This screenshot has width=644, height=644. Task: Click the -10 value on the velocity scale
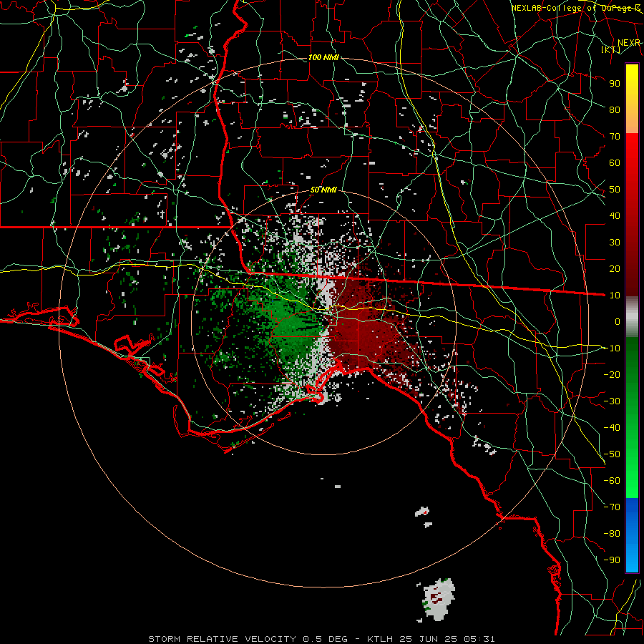pyautogui.click(x=612, y=348)
